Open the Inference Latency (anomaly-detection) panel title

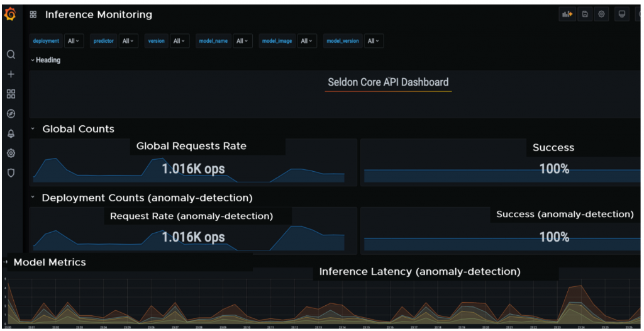point(419,272)
